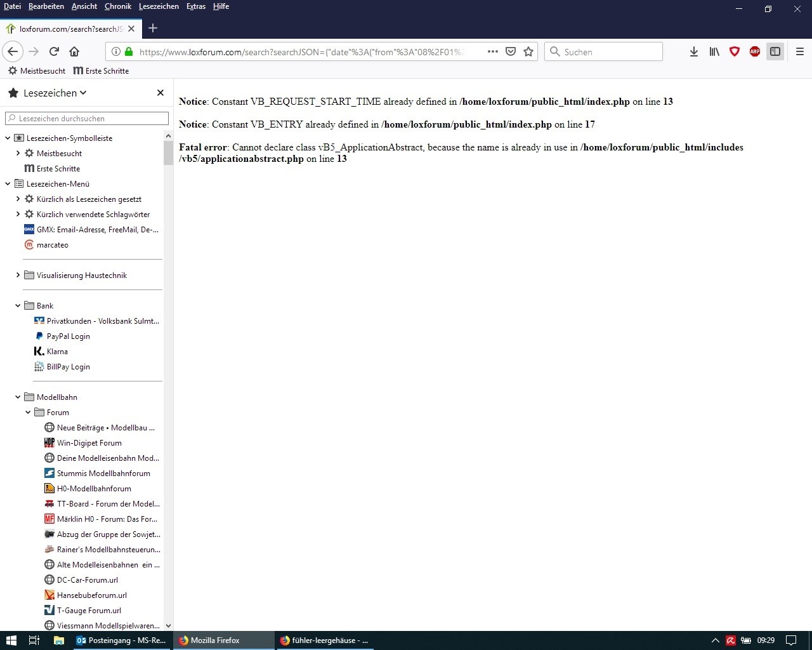Image resolution: width=812 pixels, height=650 pixels.
Task: Open the Lesezeichen menu in menu bar
Action: point(159,6)
